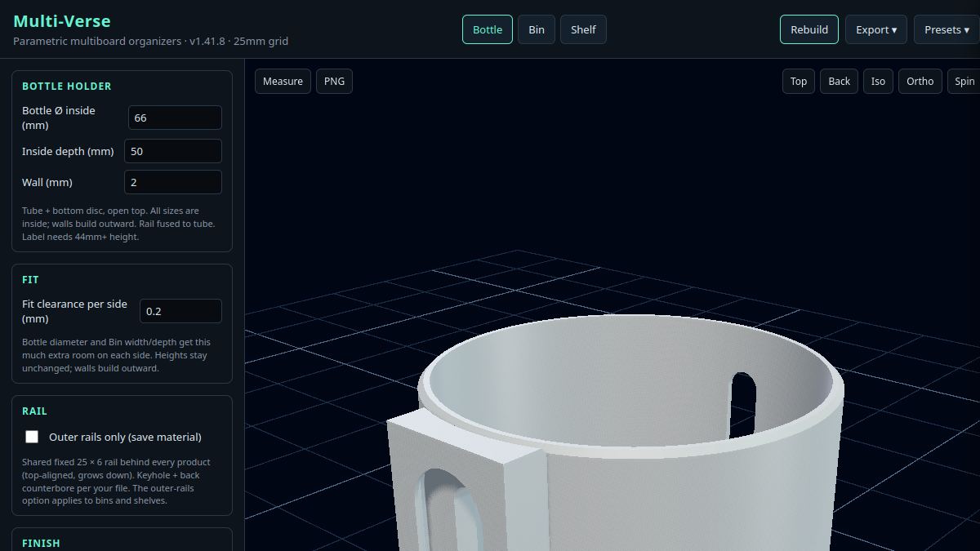This screenshot has height=551, width=980.
Task: Expand the Presets dropdown
Action: tap(947, 29)
